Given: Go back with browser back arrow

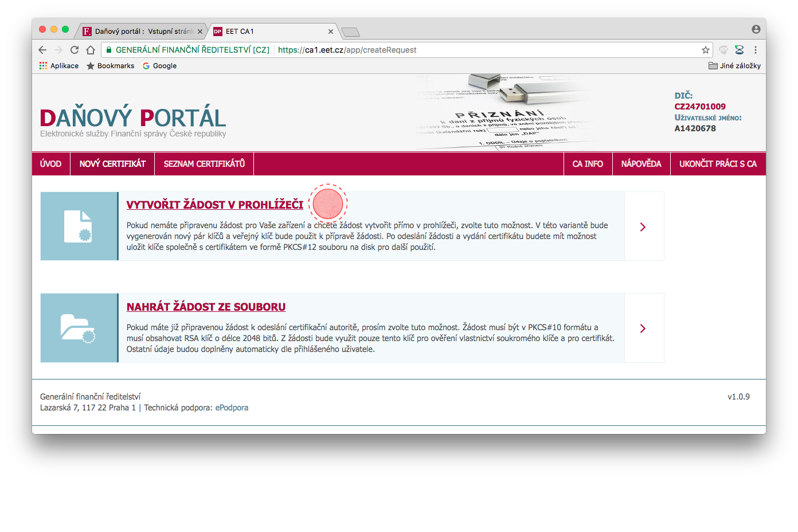Looking at the screenshot, I should 42,50.
